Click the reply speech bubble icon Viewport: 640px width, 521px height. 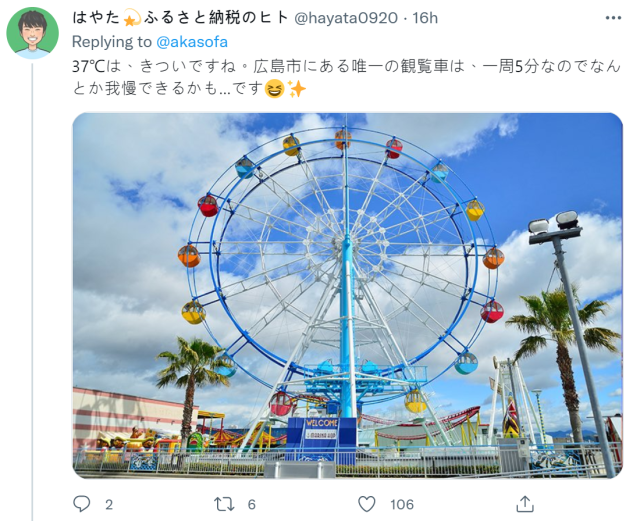pos(81,504)
